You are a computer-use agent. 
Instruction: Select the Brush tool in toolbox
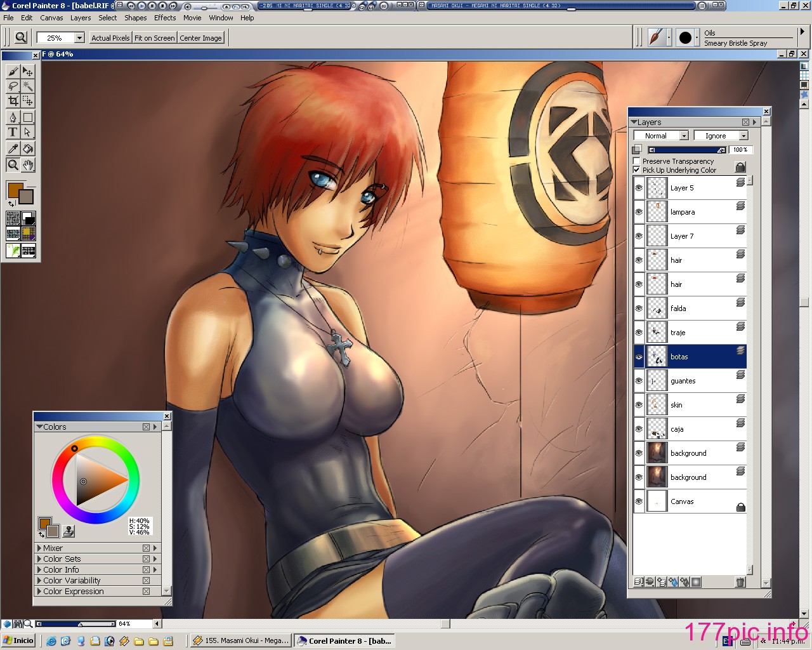(13, 71)
